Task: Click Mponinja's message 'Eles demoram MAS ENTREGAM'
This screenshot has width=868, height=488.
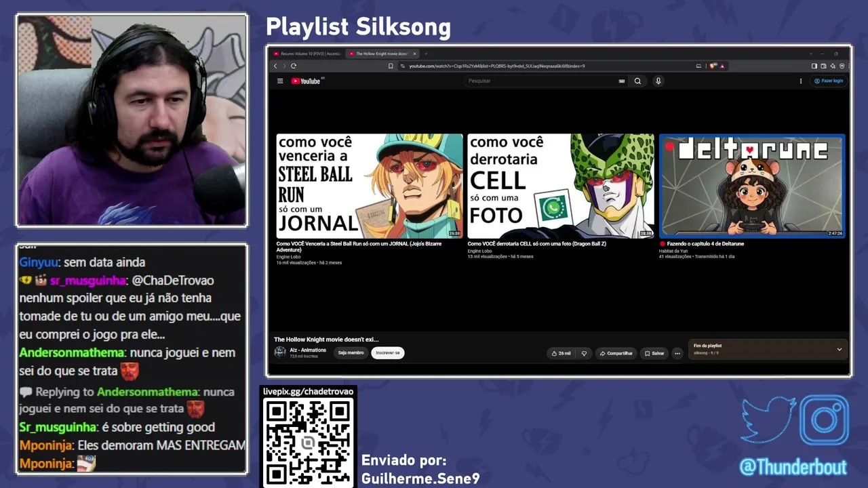Action: tap(161, 445)
